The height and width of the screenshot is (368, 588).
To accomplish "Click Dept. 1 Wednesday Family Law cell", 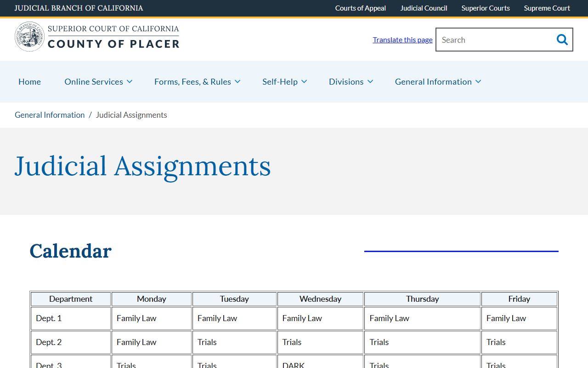I will coord(320,318).
